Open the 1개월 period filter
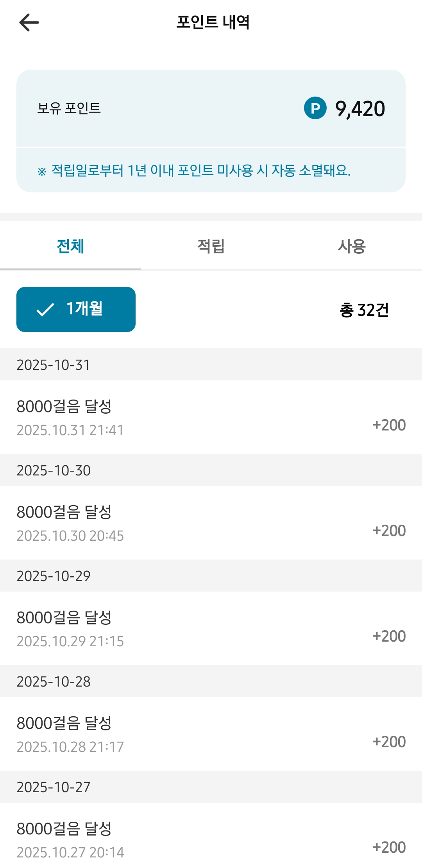Screen dimensions: 422x868 [76, 309]
